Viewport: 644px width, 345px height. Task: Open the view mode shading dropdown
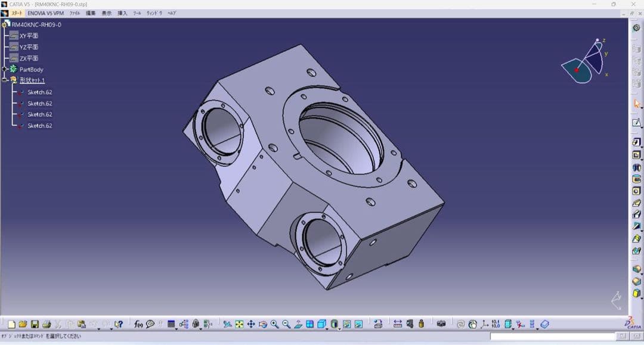[x=339, y=327]
